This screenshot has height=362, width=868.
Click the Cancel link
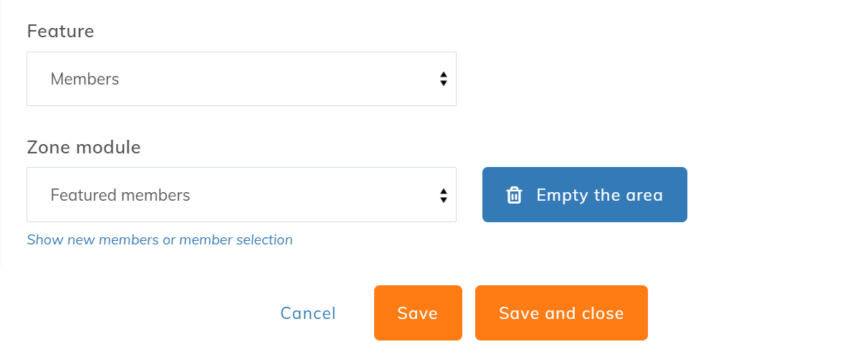(x=308, y=313)
